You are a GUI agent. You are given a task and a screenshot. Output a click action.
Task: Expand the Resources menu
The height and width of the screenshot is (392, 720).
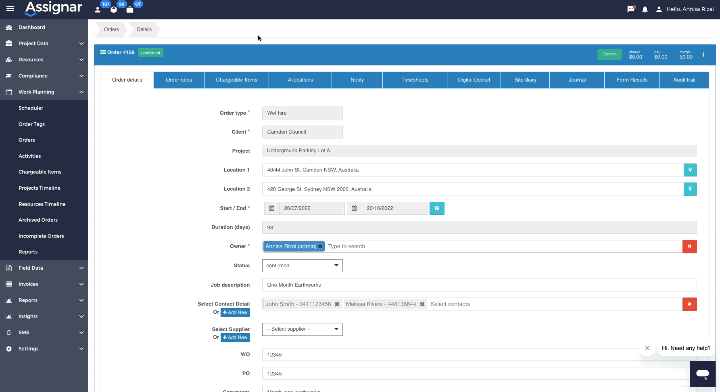(x=81, y=60)
